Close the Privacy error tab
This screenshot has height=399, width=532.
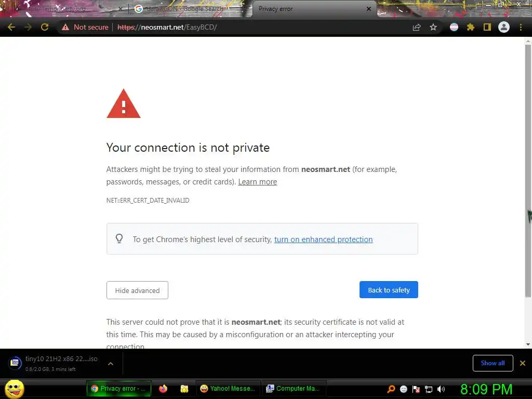pyautogui.click(x=369, y=9)
